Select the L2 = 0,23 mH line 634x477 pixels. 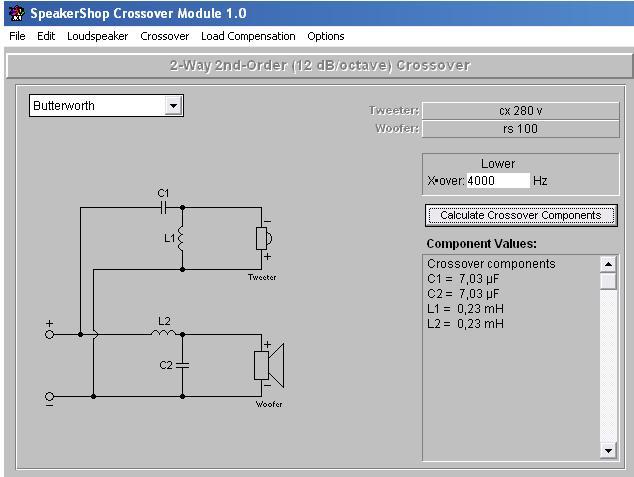tap(465, 323)
